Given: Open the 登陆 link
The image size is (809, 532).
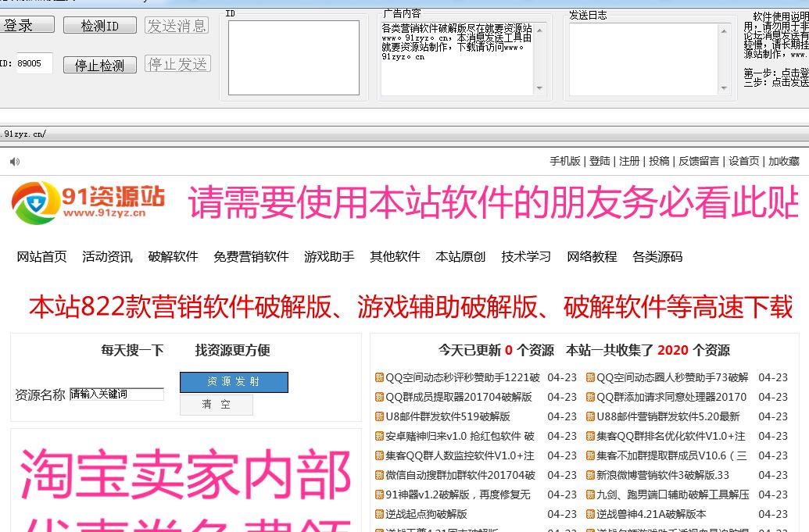Looking at the screenshot, I should tap(600, 162).
